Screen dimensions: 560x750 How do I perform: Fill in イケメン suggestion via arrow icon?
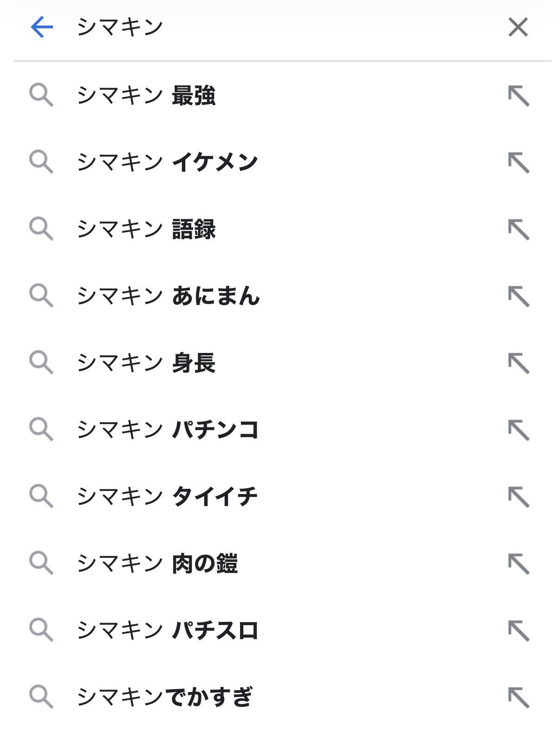click(x=518, y=163)
